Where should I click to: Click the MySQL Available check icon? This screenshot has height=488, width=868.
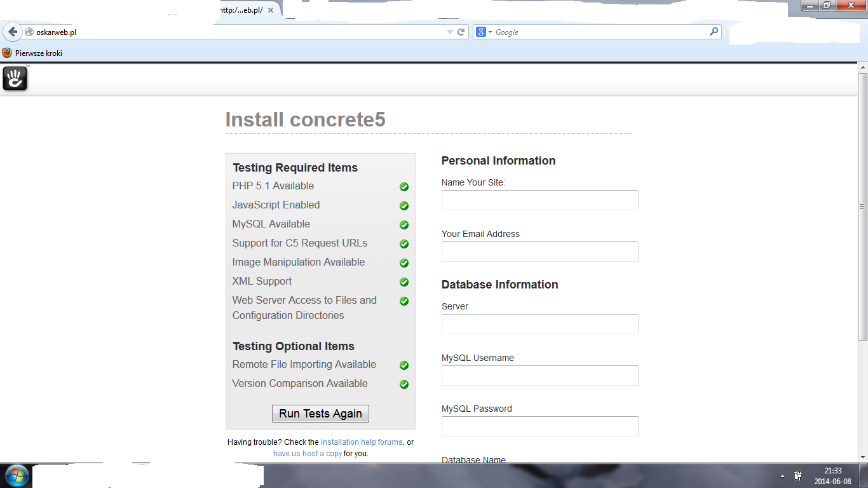point(404,225)
